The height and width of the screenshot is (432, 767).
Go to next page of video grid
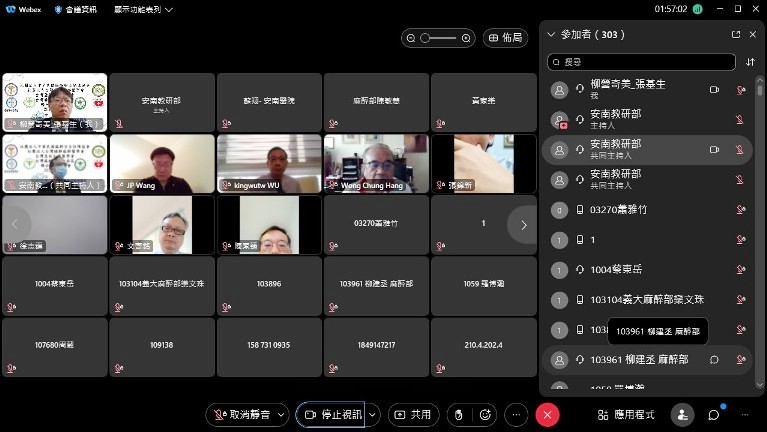tap(523, 225)
